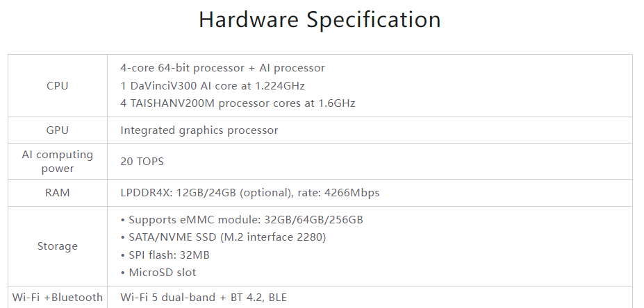Select the Storage row label
This screenshot has width=644, height=308.
58,246
